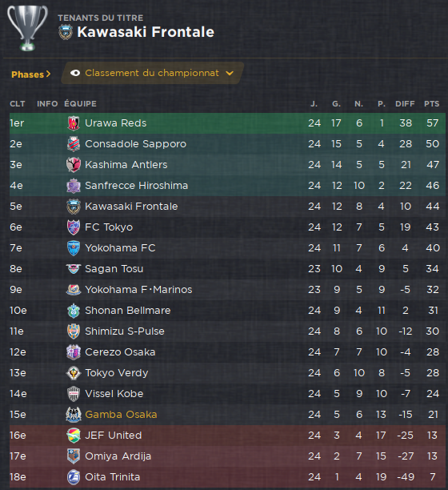Click the Urawa Reds club crest
Viewport: 448px width, 490px height.
[x=74, y=123]
